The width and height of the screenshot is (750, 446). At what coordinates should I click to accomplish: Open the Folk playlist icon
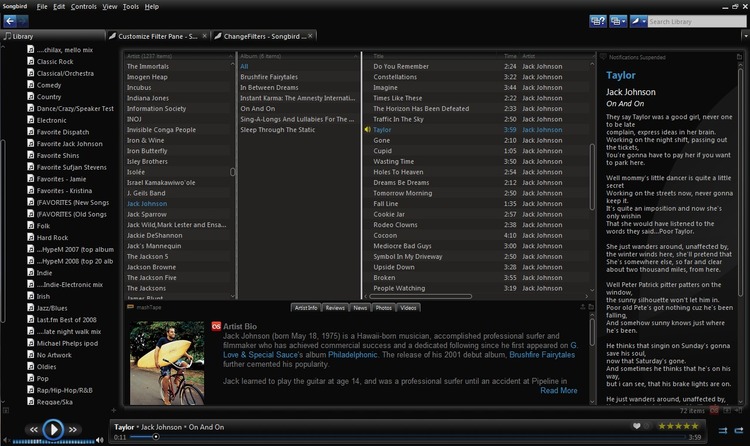point(31,225)
